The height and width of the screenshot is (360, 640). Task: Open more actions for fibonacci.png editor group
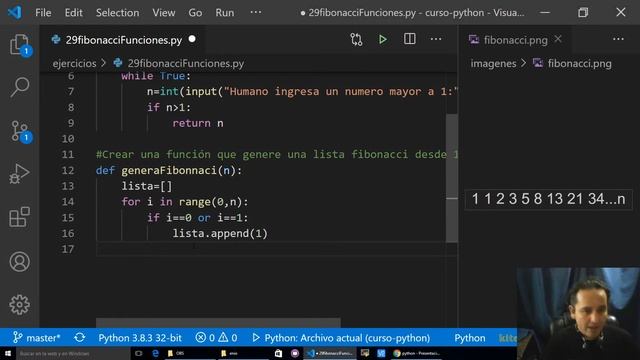click(x=618, y=39)
